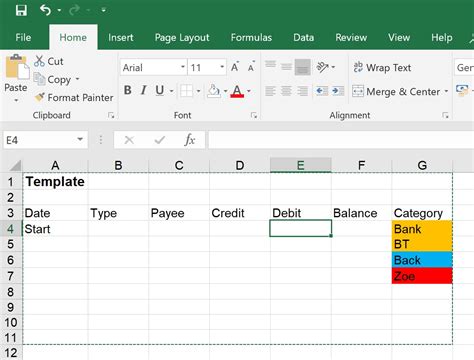Click Increase Font Size icon

(x=235, y=67)
